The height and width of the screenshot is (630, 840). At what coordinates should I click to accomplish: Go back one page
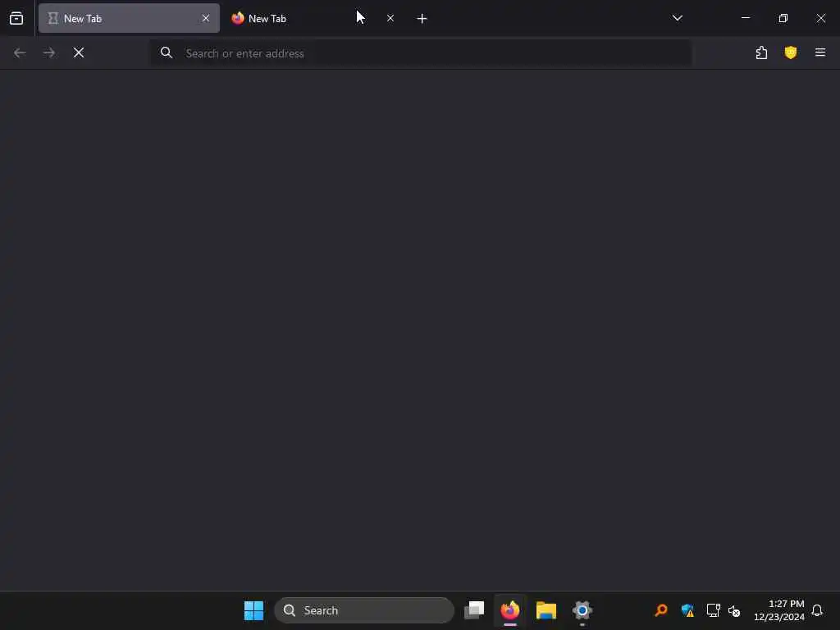(20, 52)
